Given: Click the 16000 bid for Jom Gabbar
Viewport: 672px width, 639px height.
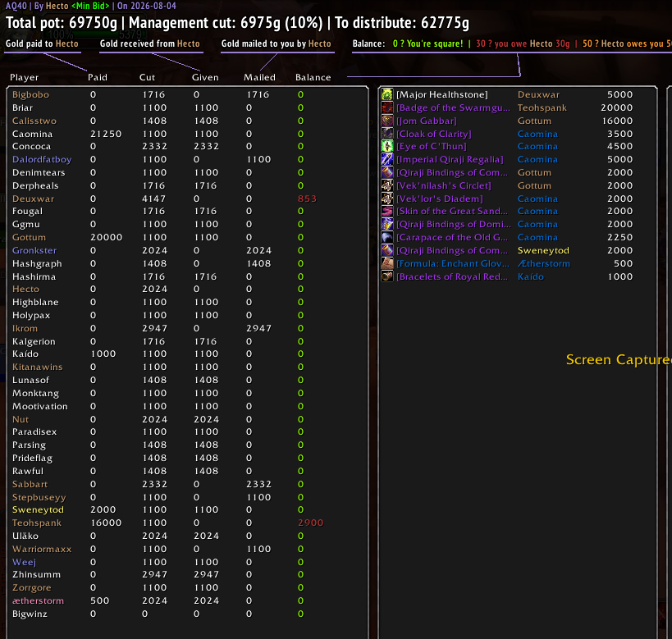Looking at the screenshot, I should [617, 121].
